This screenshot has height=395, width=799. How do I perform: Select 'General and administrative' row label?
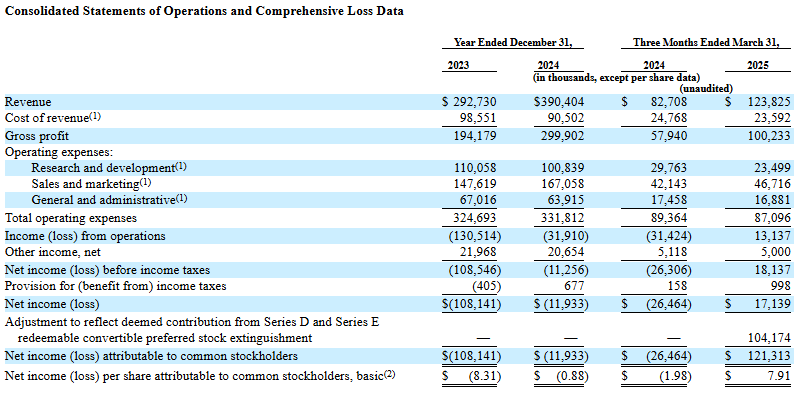[x=109, y=200]
